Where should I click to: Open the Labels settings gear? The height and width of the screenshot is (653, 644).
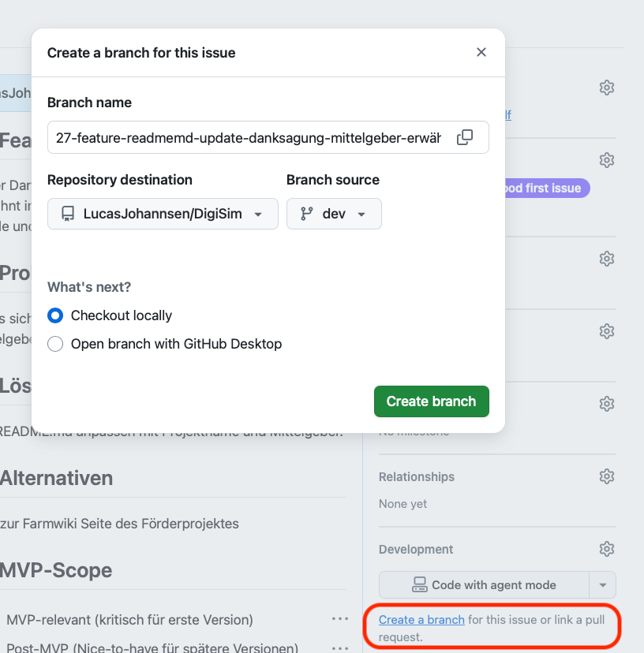(606, 160)
